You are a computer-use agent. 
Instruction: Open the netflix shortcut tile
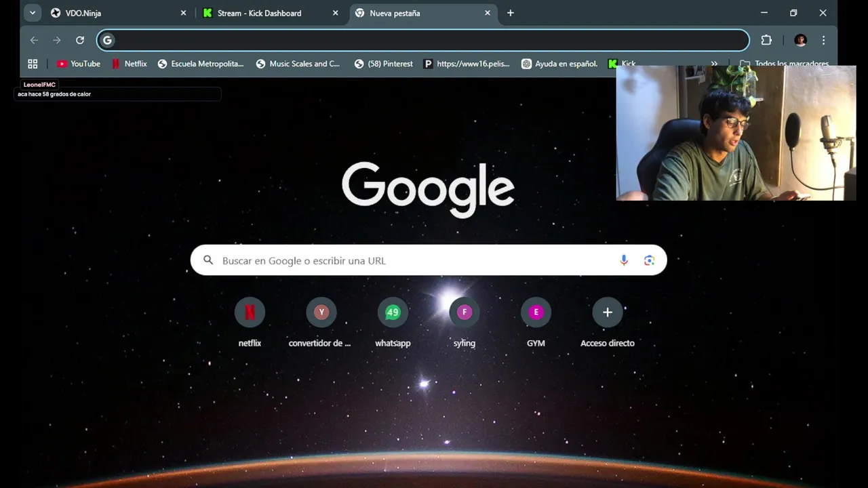point(250,323)
